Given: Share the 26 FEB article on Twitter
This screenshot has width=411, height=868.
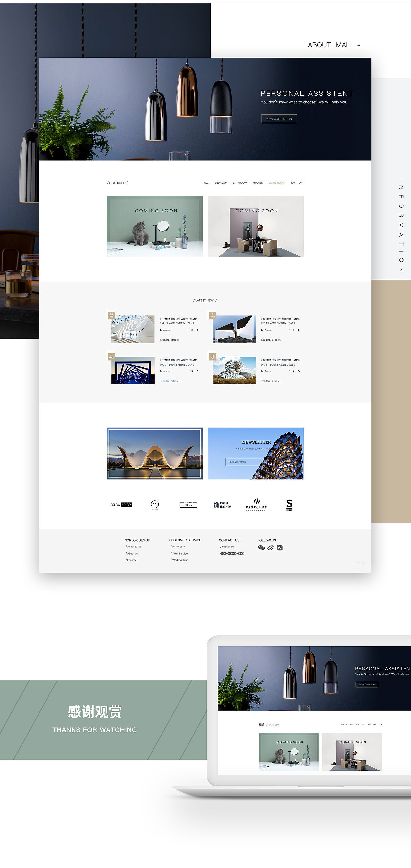Looking at the screenshot, I should click(x=192, y=330).
